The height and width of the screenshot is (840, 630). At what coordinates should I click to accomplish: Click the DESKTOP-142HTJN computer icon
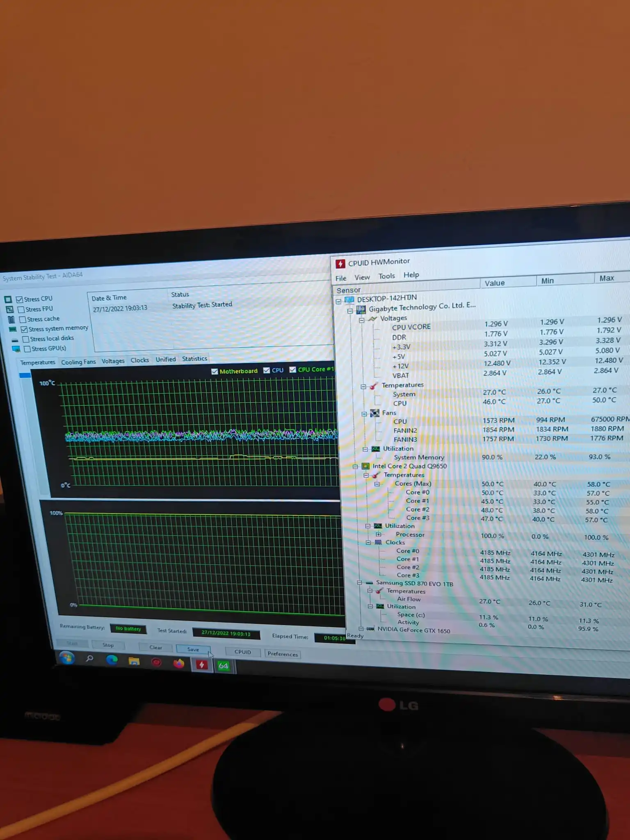pyautogui.click(x=349, y=300)
